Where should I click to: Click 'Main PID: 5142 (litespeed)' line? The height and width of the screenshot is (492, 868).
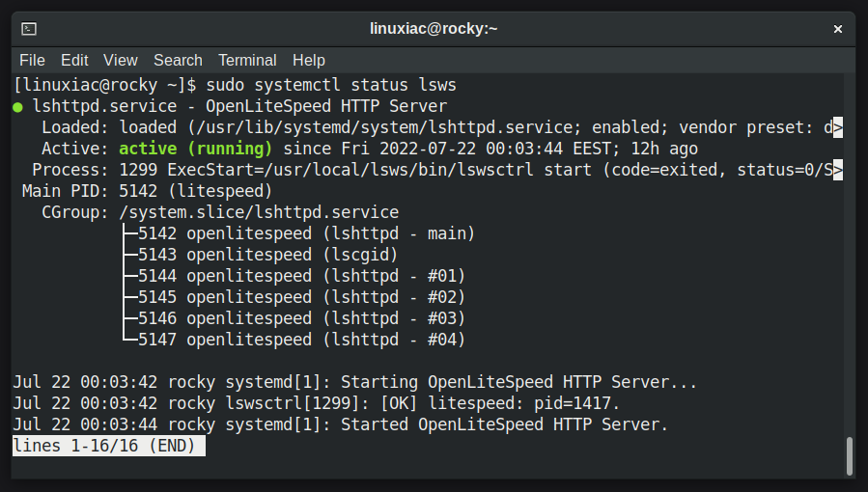point(148,191)
